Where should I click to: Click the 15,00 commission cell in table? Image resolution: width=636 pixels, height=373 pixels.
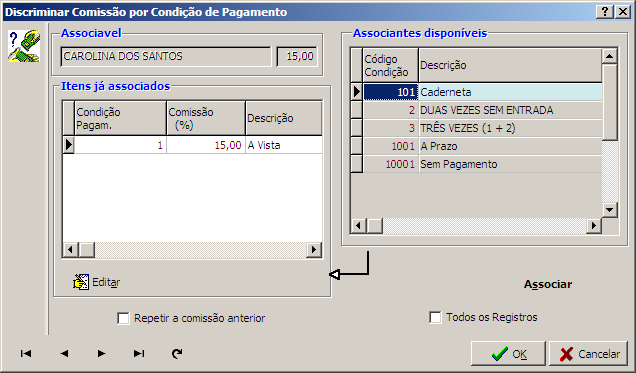tap(206, 145)
